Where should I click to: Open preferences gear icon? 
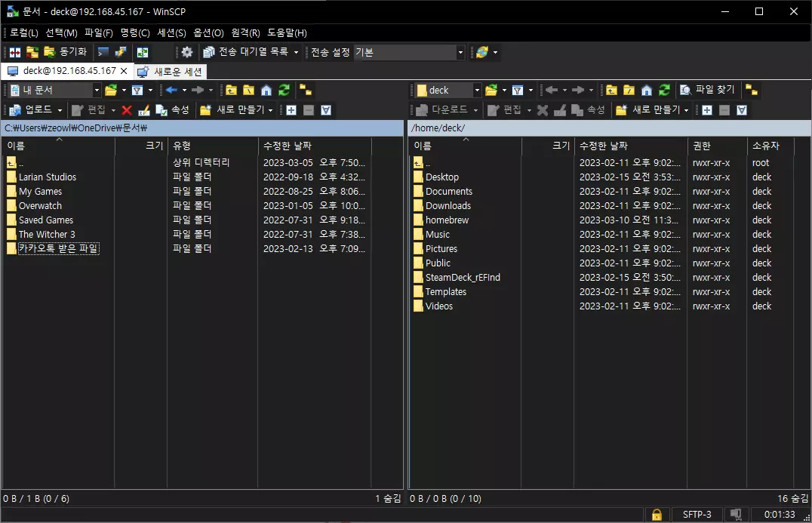187,52
